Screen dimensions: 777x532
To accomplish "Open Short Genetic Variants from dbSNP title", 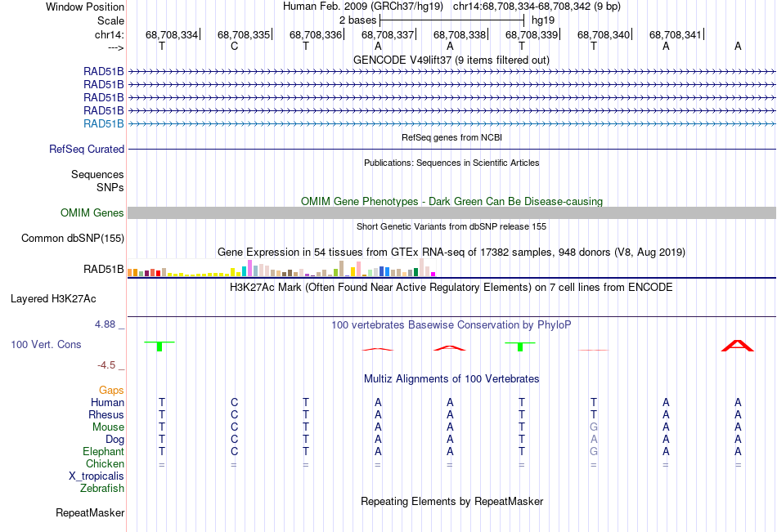I will [x=451, y=226].
